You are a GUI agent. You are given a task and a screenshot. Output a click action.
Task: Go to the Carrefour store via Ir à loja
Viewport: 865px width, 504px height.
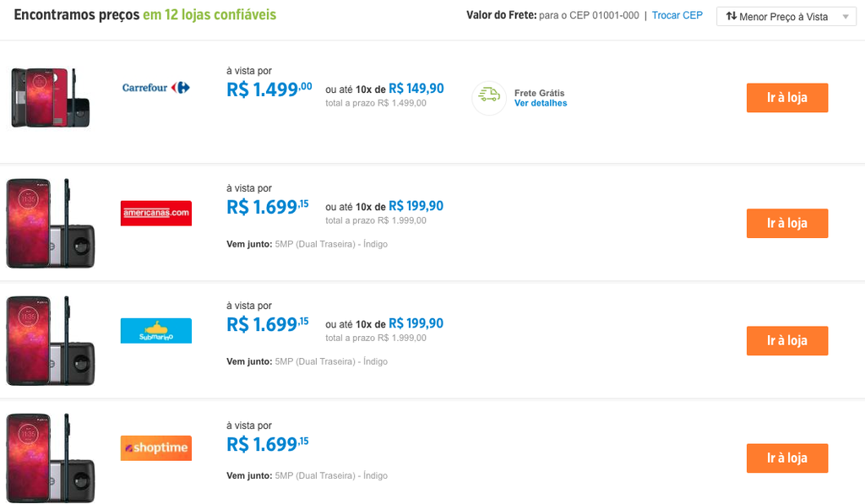coord(787,98)
